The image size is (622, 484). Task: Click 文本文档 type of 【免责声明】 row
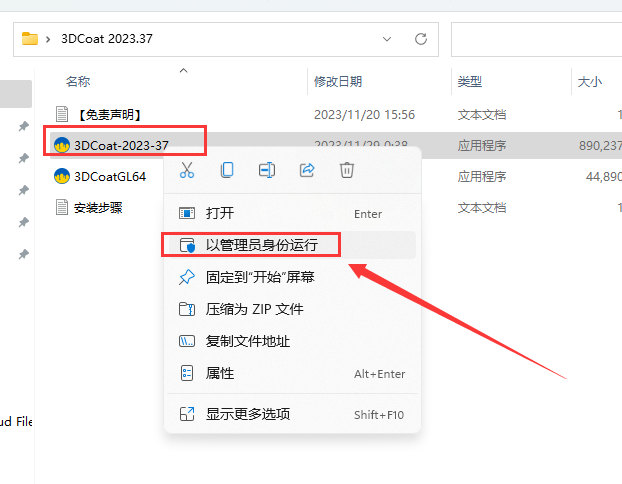click(x=482, y=115)
